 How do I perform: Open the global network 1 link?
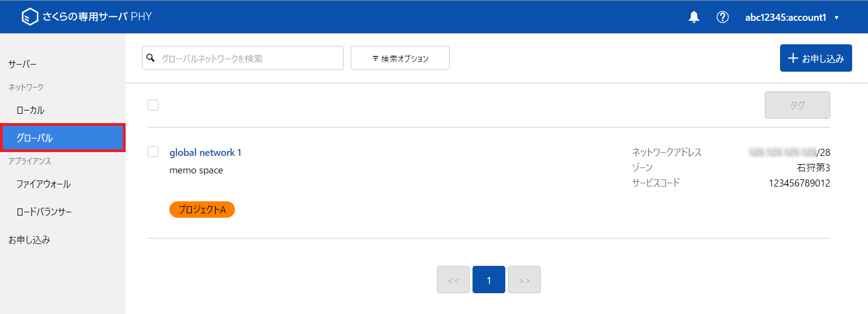205,153
